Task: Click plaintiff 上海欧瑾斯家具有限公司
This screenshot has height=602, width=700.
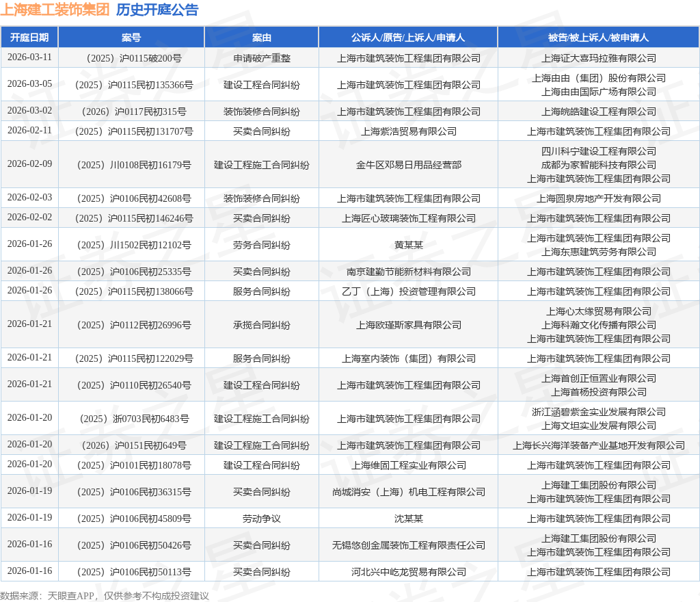Action: pos(409,325)
